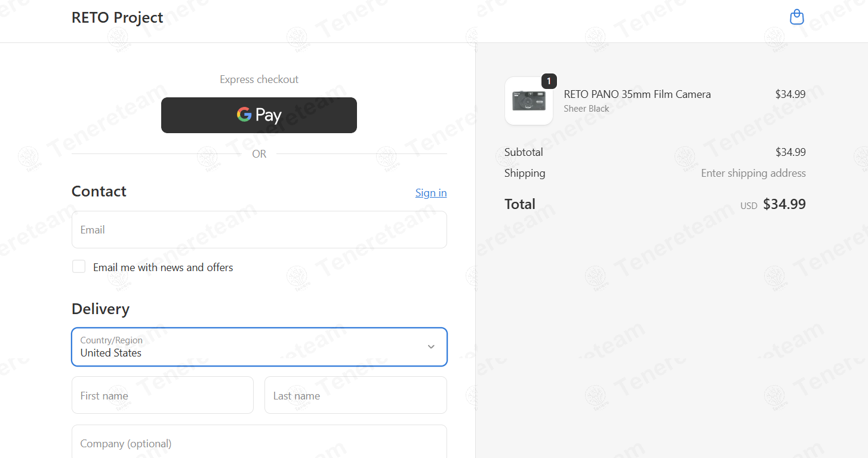Click the Contact section heading
Image resolution: width=868 pixels, height=458 pixels.
pyautogui.click(x=99, y=191)
